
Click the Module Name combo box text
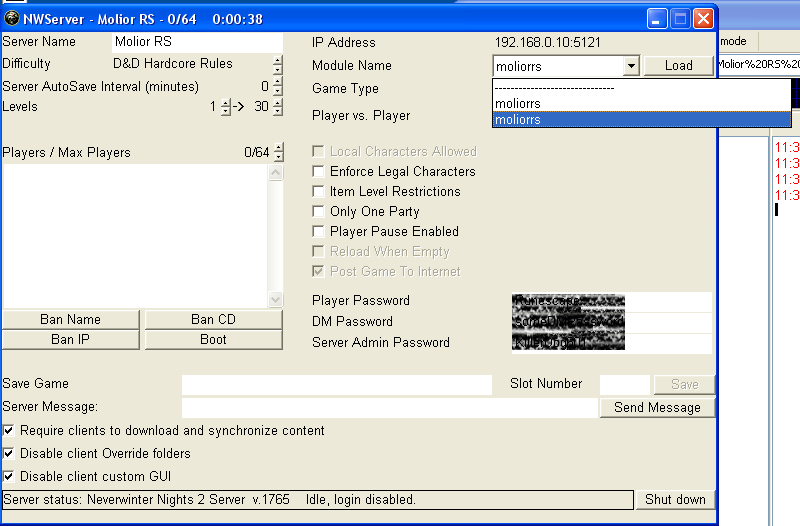point(558,66)
